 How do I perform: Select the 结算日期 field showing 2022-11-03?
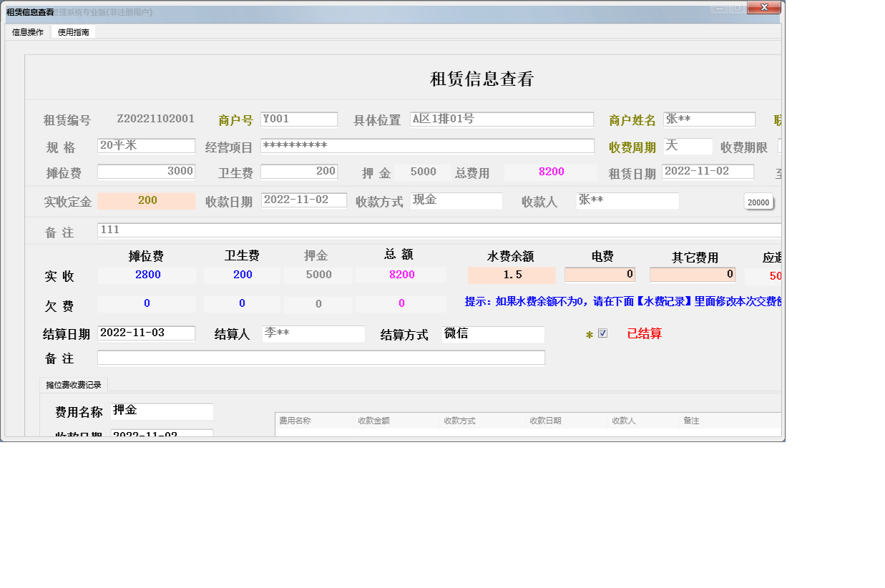(146, 333)
